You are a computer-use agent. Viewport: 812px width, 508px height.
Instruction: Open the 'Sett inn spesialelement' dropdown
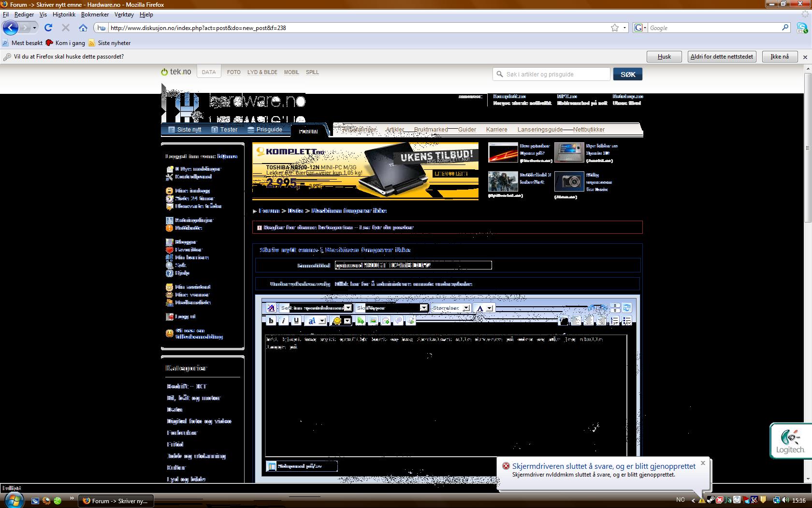coord(316,308)
